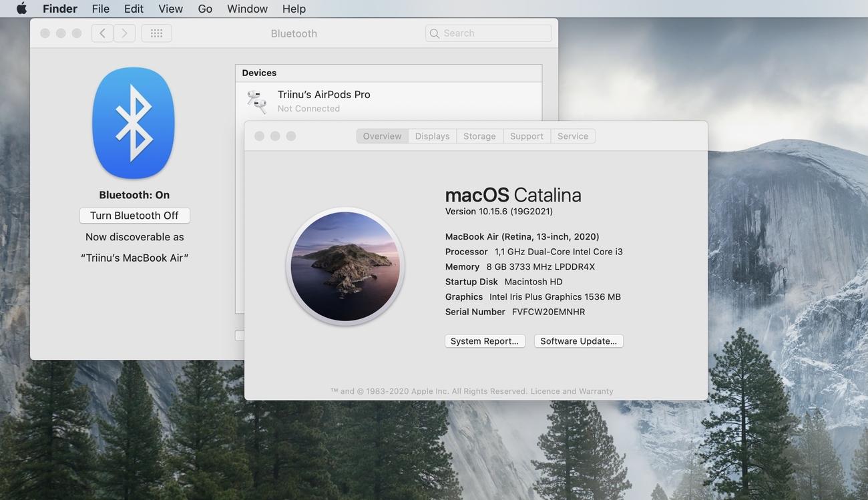Click the Search field in Bluetooth window
Screen dimensions: 868x500
coord(489,33)
